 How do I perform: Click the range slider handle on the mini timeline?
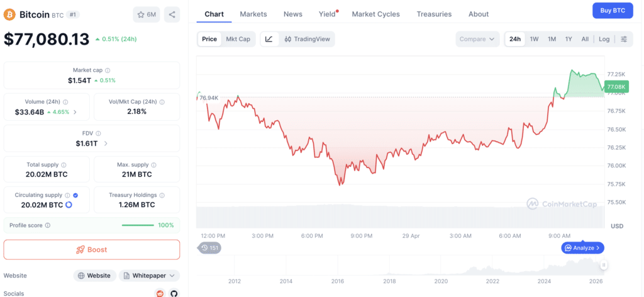tap(604, 266)
